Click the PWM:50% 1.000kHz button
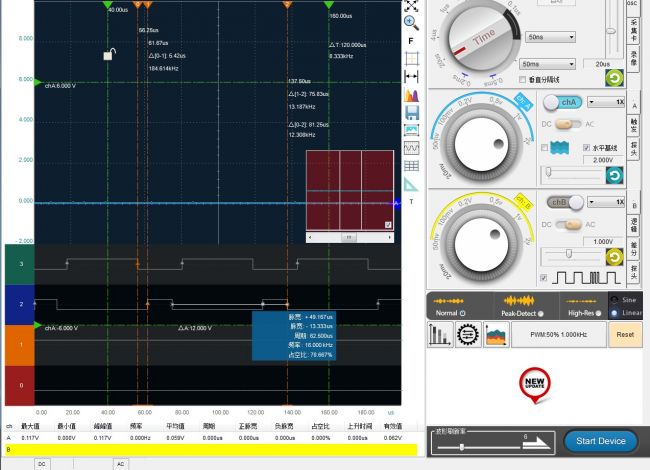This screenshot has height=470, width=650. click(x=559, y=334)
